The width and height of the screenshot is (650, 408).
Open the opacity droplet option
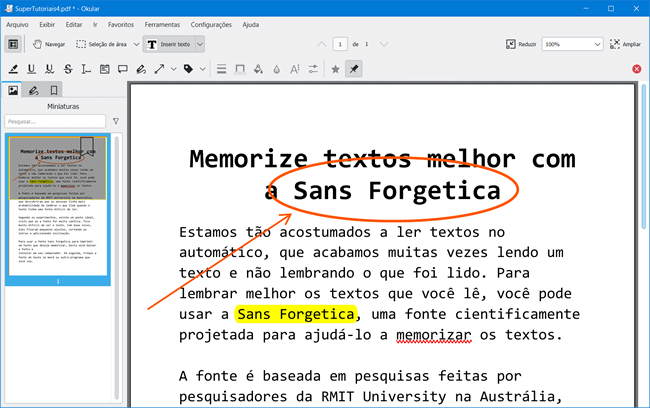pyautogui.click(x=276, y=69)
